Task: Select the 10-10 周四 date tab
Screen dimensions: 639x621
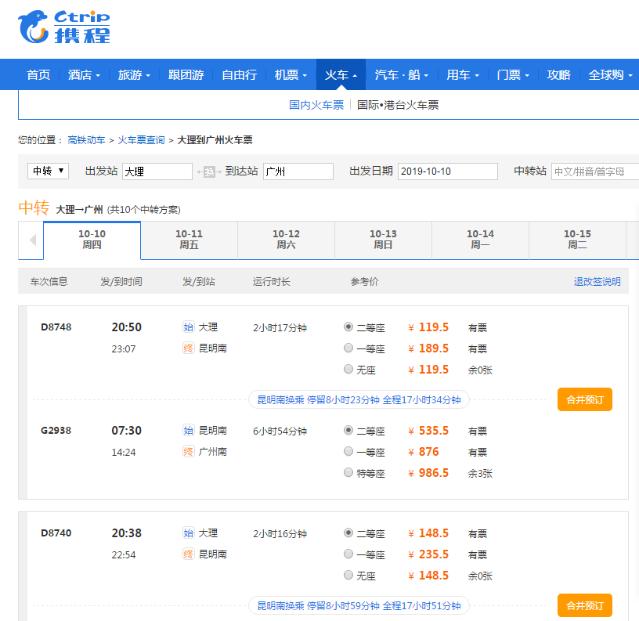Action: click(92, 240)
